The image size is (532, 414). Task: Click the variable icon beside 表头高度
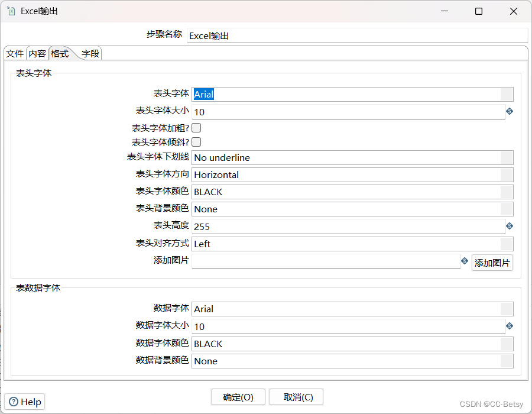coord(509,226)
